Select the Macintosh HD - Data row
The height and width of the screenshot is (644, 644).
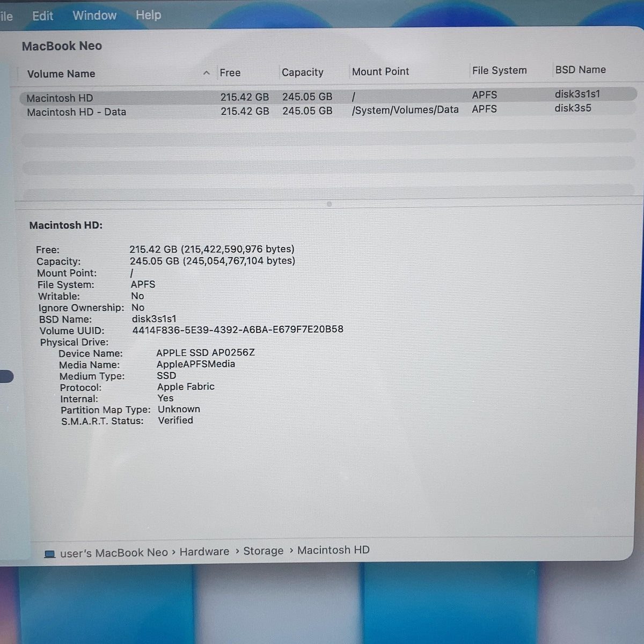pos(328,111)
